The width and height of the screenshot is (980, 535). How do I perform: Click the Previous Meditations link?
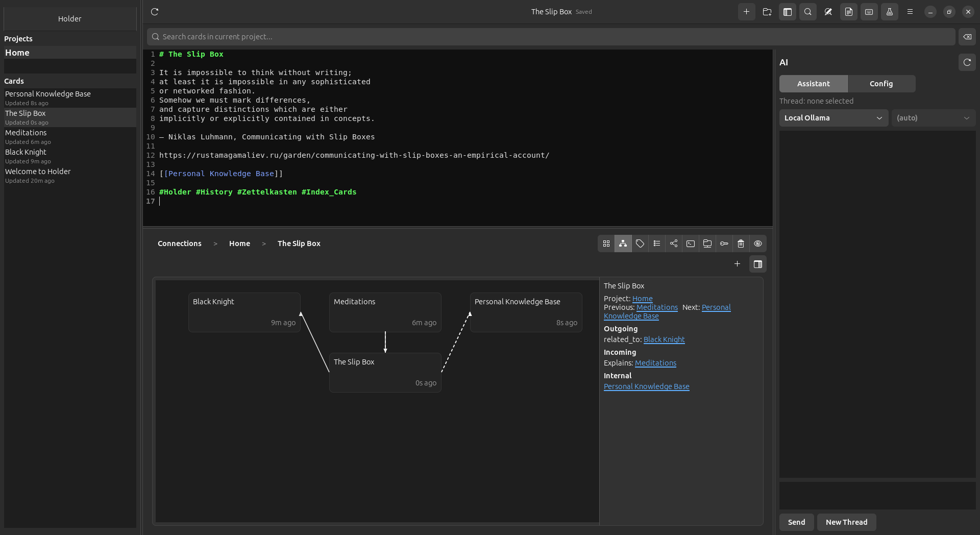[x=657, y=307]
